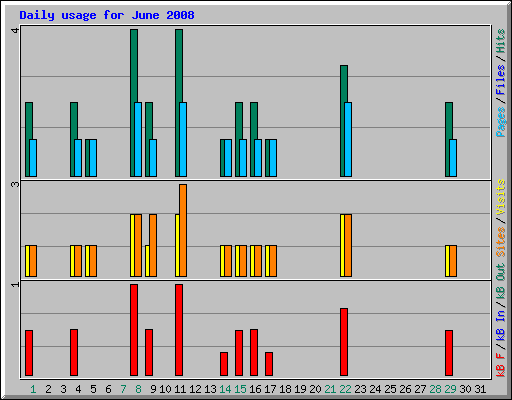Click day "25" on the x-axis
This screenshot has width=512, height=400.
coord(390,389)
